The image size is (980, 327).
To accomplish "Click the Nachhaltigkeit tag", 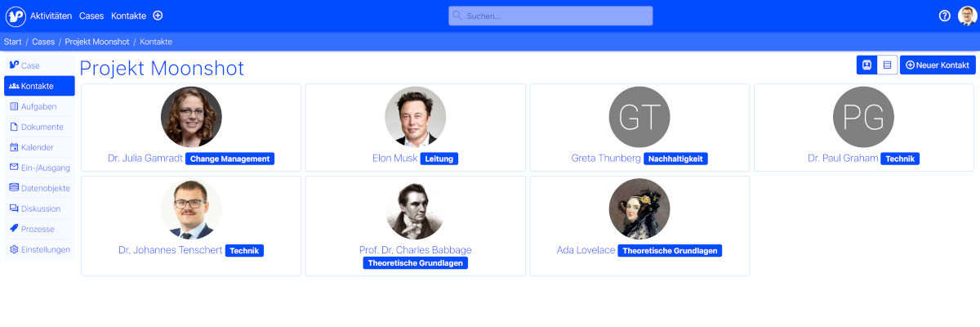I will click(675, 159).
